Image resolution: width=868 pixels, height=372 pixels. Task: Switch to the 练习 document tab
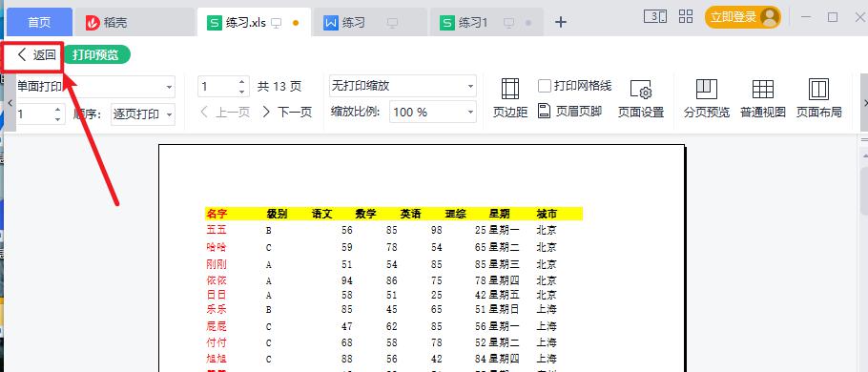click(x=369, y=22)
